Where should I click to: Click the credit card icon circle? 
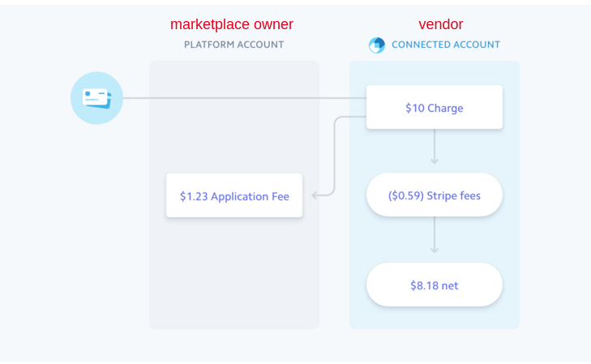[96, 98]
